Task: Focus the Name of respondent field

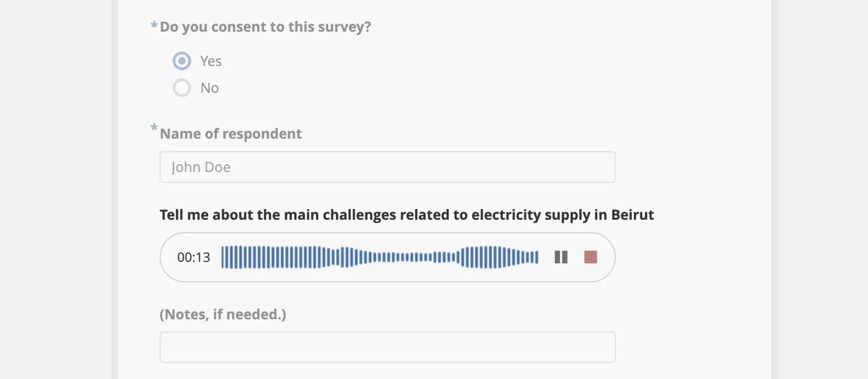Action: pos(387,167)
